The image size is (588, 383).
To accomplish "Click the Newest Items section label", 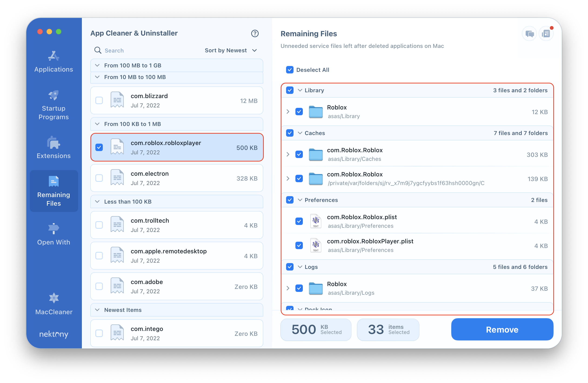I will (x=123, y=309).
